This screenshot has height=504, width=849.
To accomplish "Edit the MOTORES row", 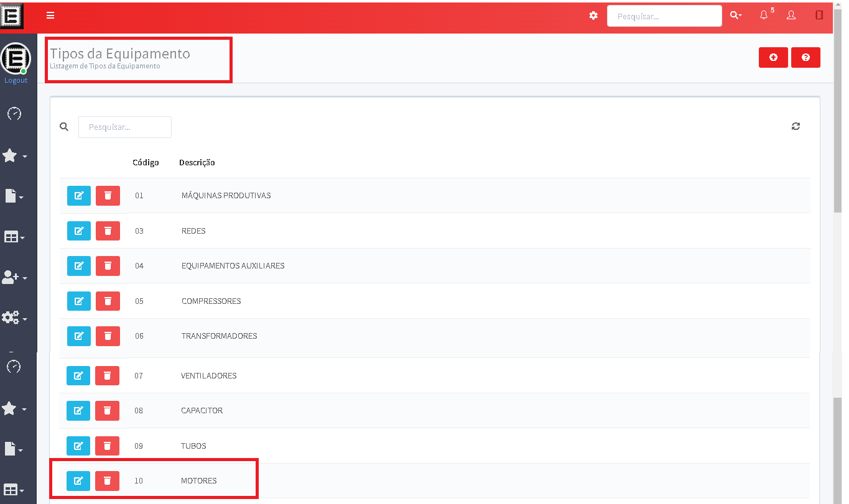I will coord(78,481).
